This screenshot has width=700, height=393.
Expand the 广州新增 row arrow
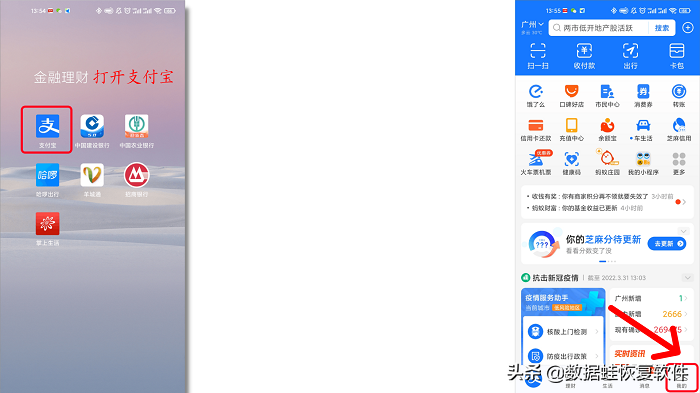(x=686, y=298)
